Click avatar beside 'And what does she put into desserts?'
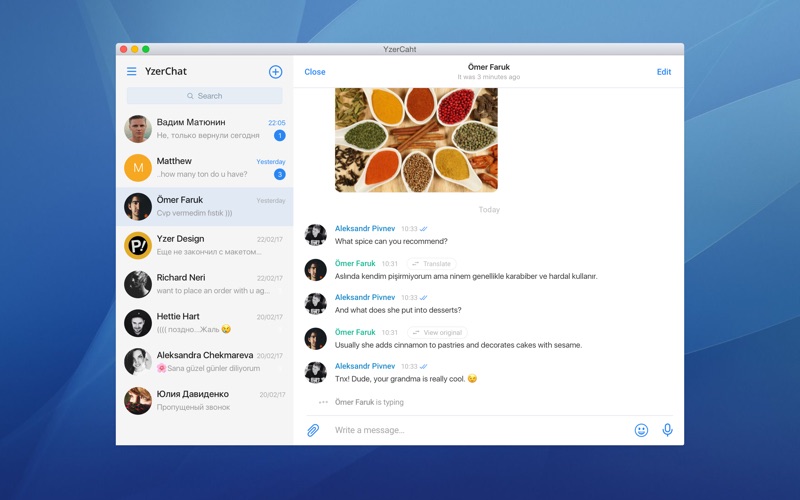This screenshot has width=800, height=500. 315,304
